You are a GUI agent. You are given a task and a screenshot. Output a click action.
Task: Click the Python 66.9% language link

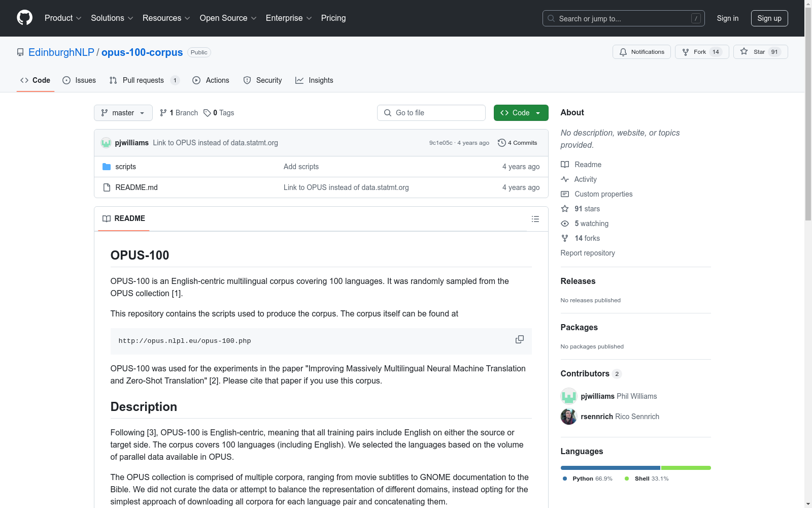point(588,479)
